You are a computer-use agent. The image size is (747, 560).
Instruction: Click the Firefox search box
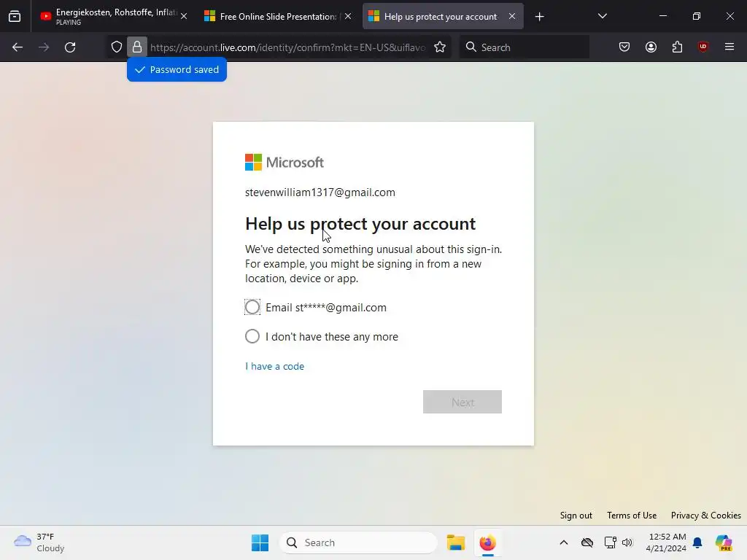[x=524, y=47]
